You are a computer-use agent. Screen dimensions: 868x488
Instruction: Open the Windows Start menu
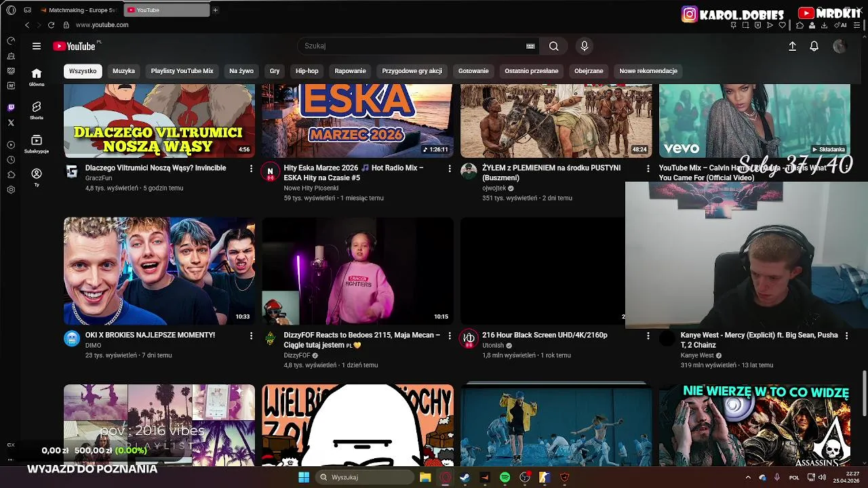click(x=304, y=477)
